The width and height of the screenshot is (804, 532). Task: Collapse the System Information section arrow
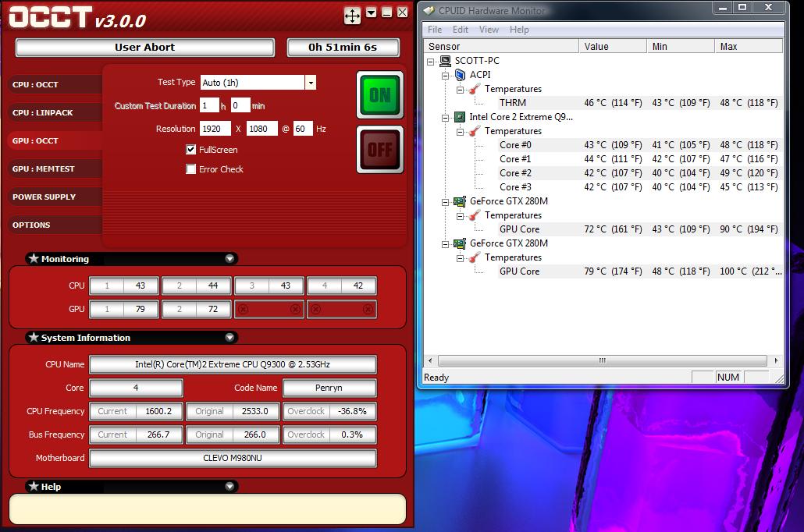coord(229,337)
